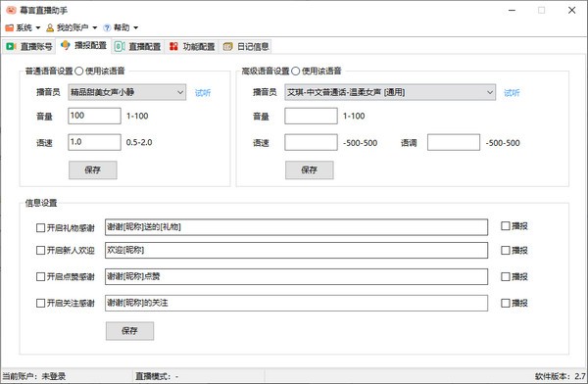The image size is (588, 384).
Task: Switch to the 日记信息 tab
Action: pyautogui.click(x=246, y=46)
